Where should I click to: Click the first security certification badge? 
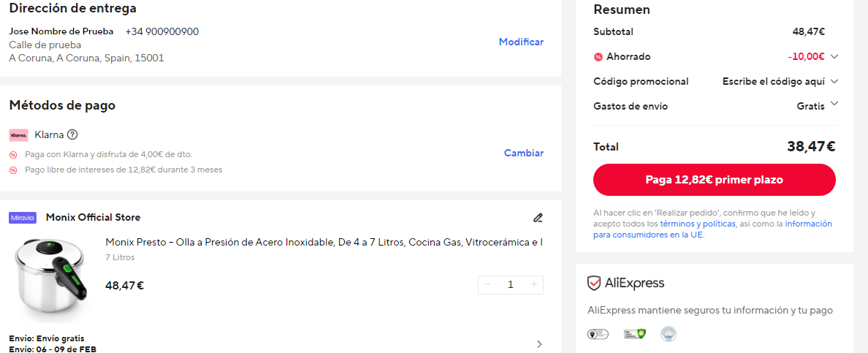[598, 333]
